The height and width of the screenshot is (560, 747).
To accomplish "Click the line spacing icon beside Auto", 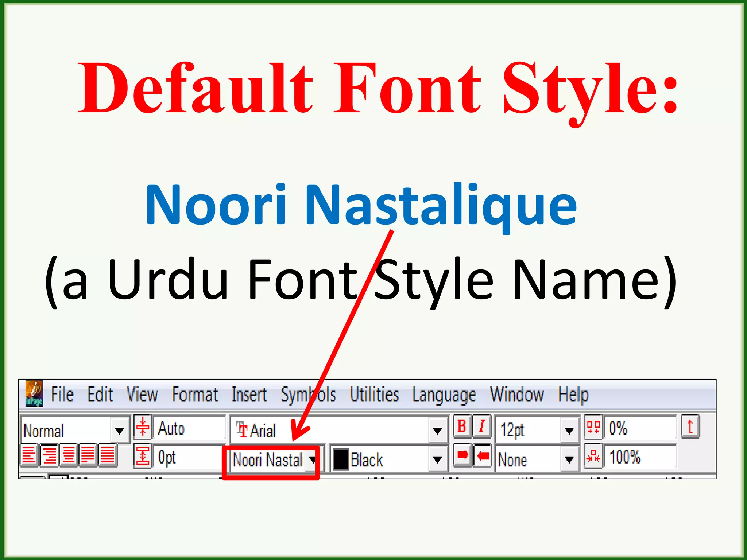I will 143,427.
